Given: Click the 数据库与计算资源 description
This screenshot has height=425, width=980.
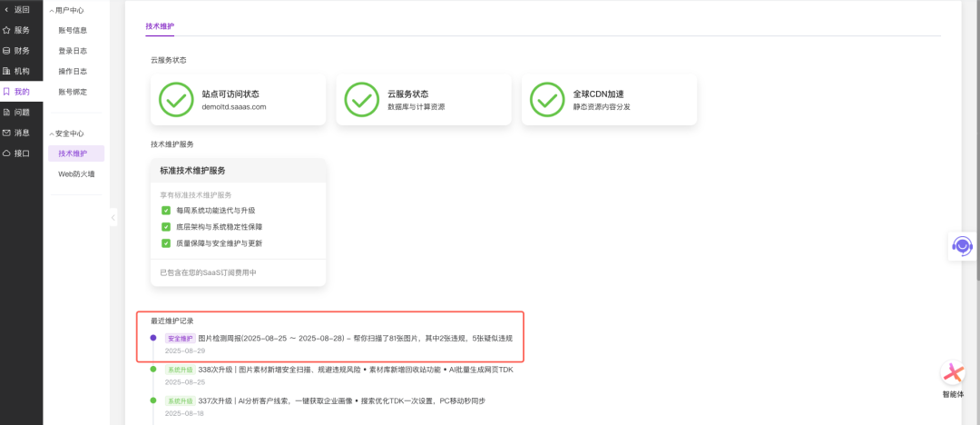Looking at the screenshot, I should (x=416, y=107).
